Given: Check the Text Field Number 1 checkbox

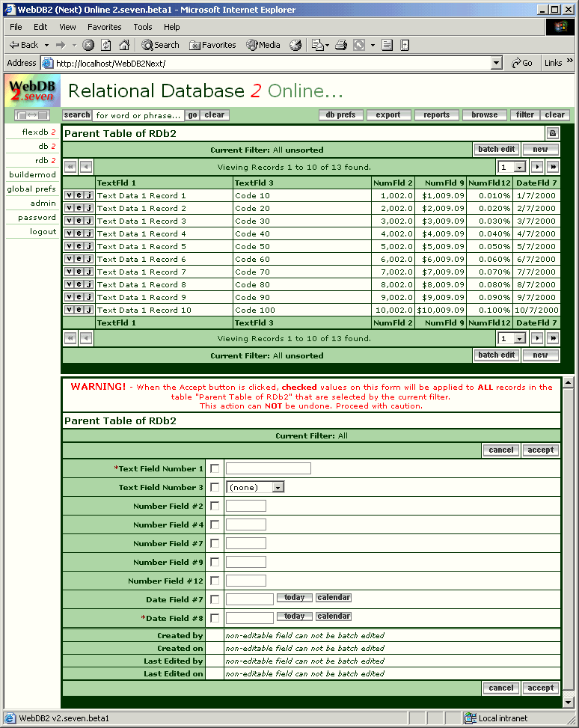Looking at the screenshot, I should [x=215, y=468].
